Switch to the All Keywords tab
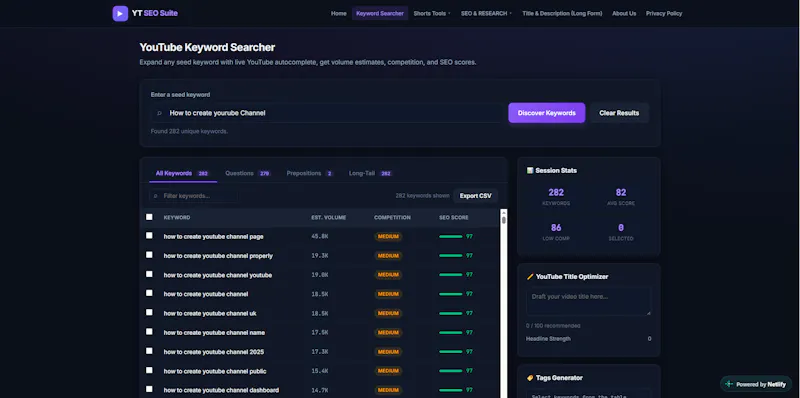This screenshot has width=800, height=398. [183, 173]
